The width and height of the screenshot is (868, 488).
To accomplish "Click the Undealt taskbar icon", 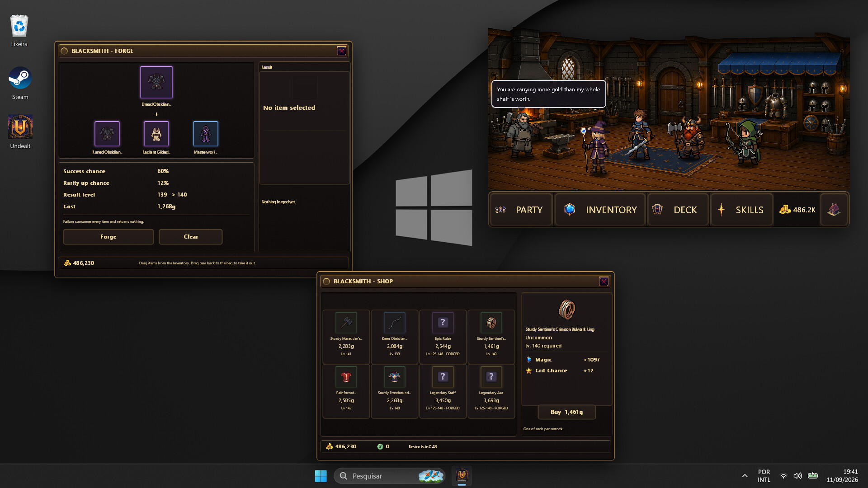I will click(x=462, y=476).
